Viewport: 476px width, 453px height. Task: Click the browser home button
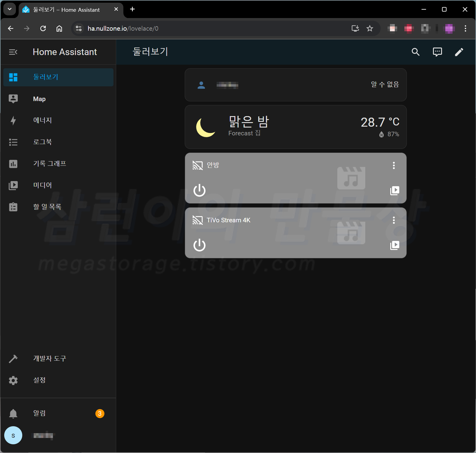click(x=59, y=29)
